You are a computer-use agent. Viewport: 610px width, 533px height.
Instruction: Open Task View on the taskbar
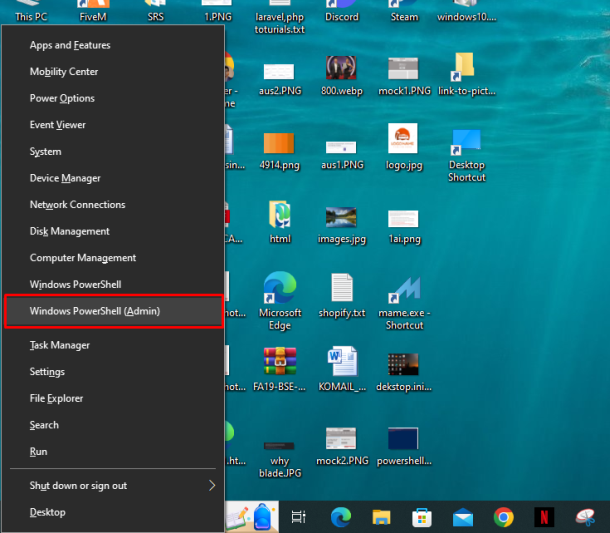pyautogui.click(x=298, y=516)
